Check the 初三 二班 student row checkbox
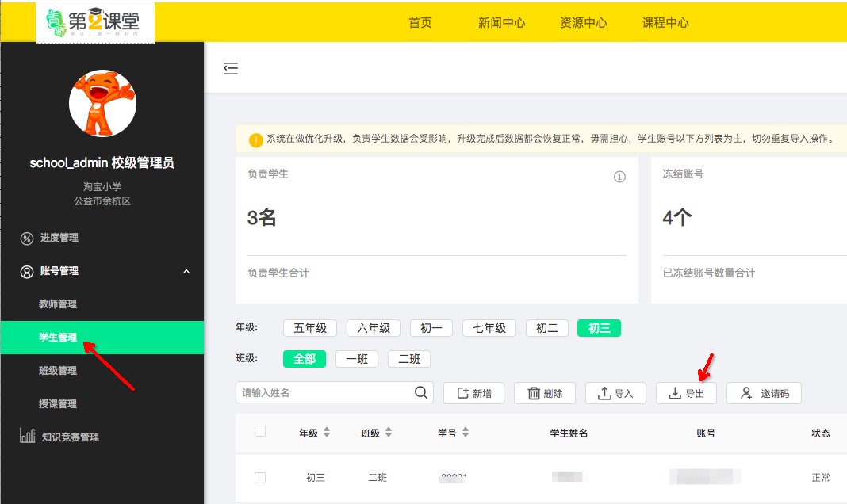 coord(260,478)
